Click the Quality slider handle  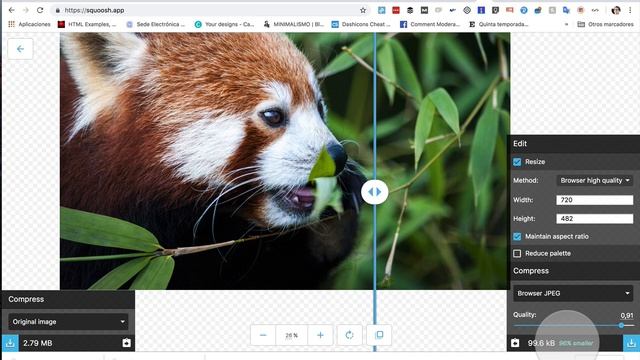[621, 325]
